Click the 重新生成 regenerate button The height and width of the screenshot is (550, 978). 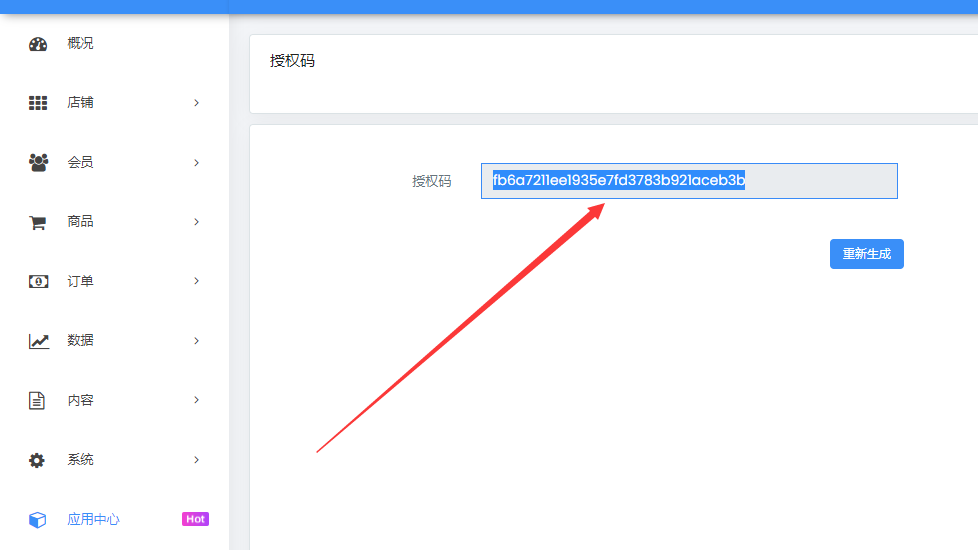[x=866, y=254]
